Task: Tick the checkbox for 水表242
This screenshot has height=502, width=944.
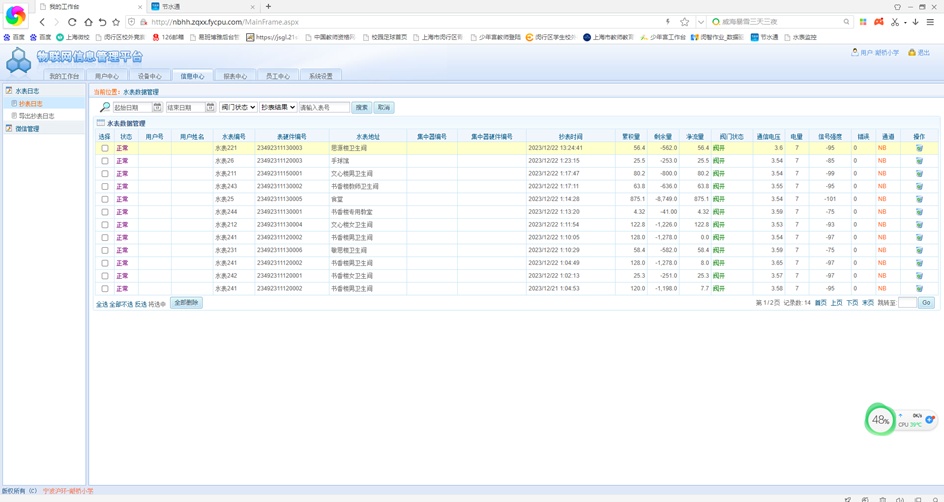Action: [x=105, y=276]
